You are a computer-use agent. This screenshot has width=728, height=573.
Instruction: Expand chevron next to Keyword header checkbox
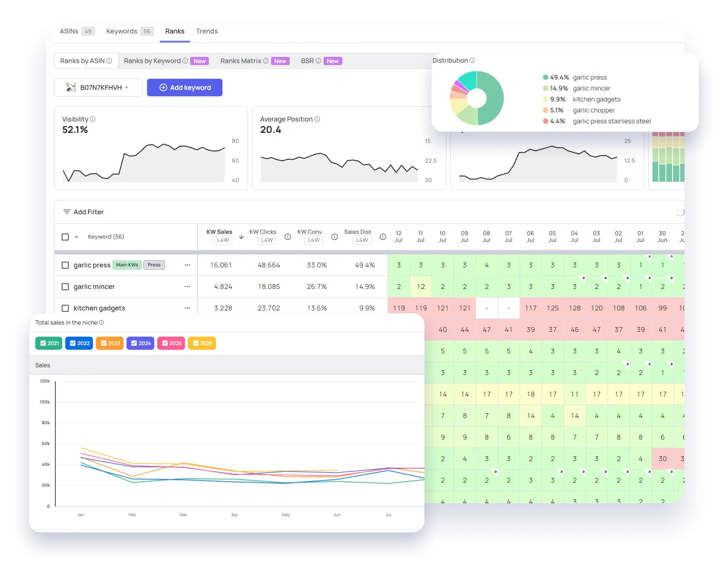click(76, 237)
